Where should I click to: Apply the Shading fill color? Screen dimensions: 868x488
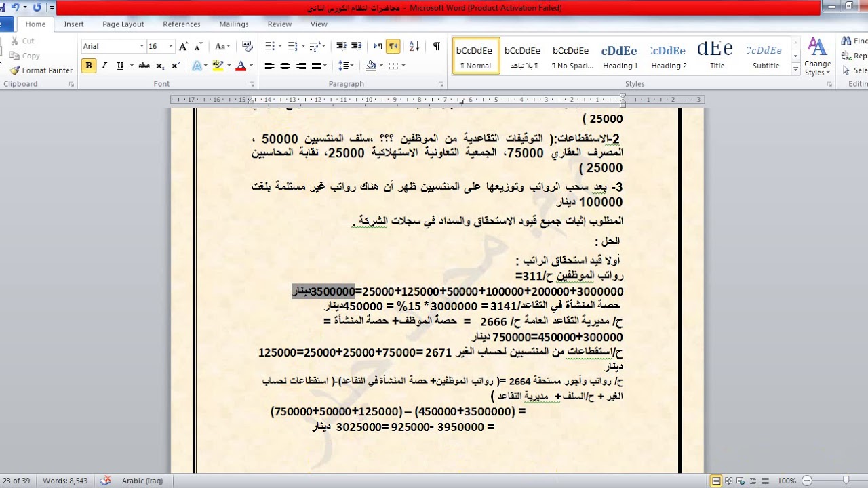[370, 66]
